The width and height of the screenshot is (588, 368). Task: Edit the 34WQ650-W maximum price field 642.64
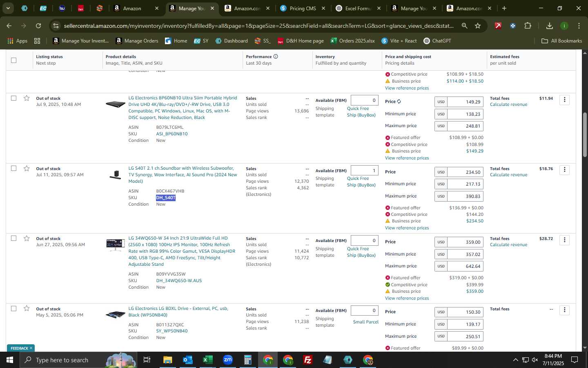465,266
